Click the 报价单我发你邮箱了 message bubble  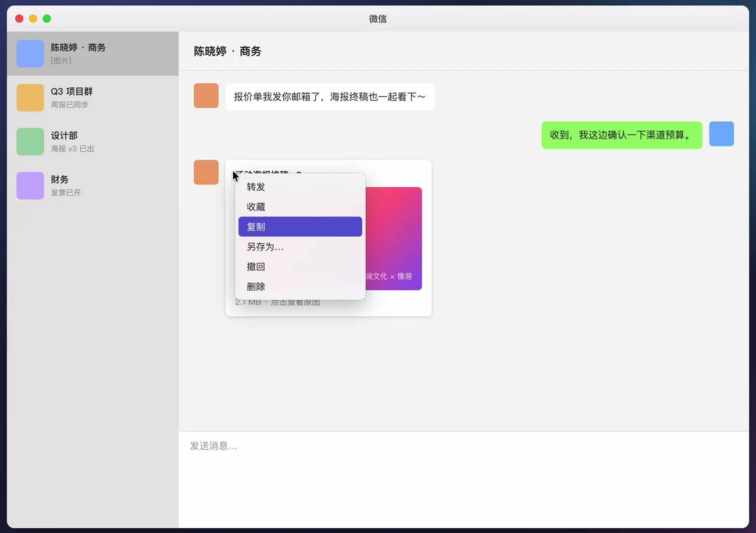tap(330, 97)
